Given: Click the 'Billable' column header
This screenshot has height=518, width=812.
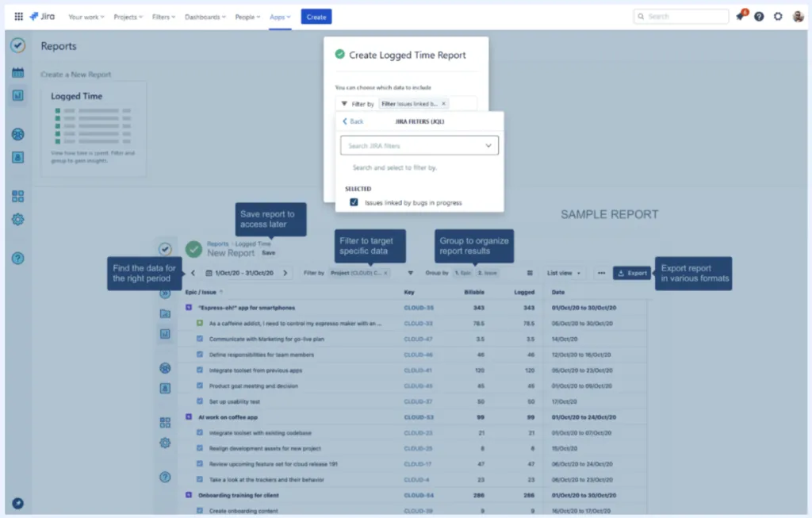Looking at the screenshot, I should point(474,292).
